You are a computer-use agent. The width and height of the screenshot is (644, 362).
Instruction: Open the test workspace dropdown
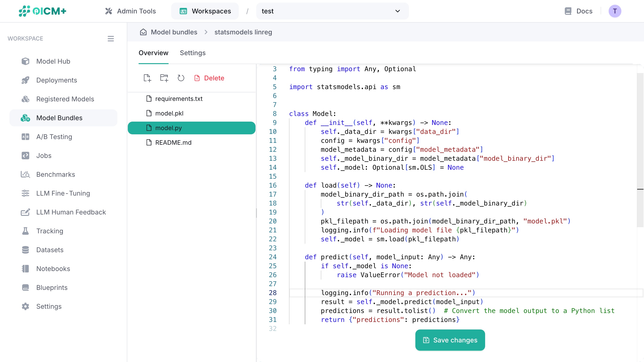(332, 11)
